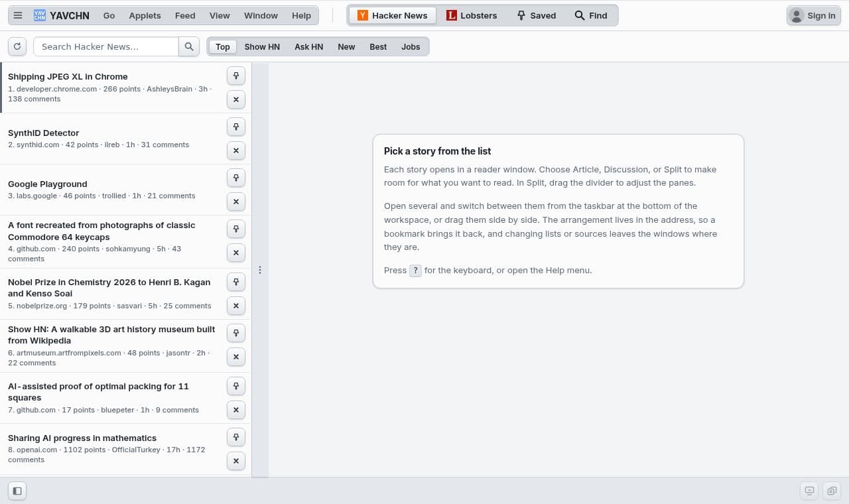Open the Feed menu
Image resolution: width=849 pixels, height=504 pixels.
coord(185,15)
